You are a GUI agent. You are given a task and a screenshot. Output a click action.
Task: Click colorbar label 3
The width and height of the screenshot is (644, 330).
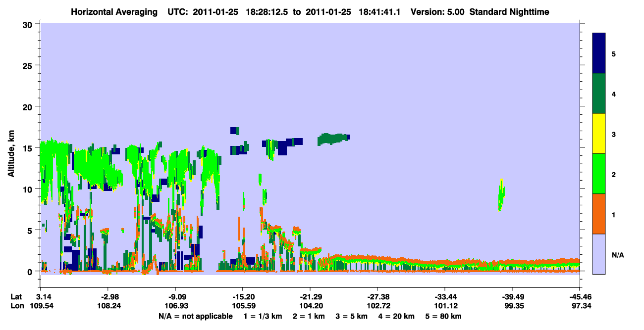pyautogui.click(x=613, y=134)
